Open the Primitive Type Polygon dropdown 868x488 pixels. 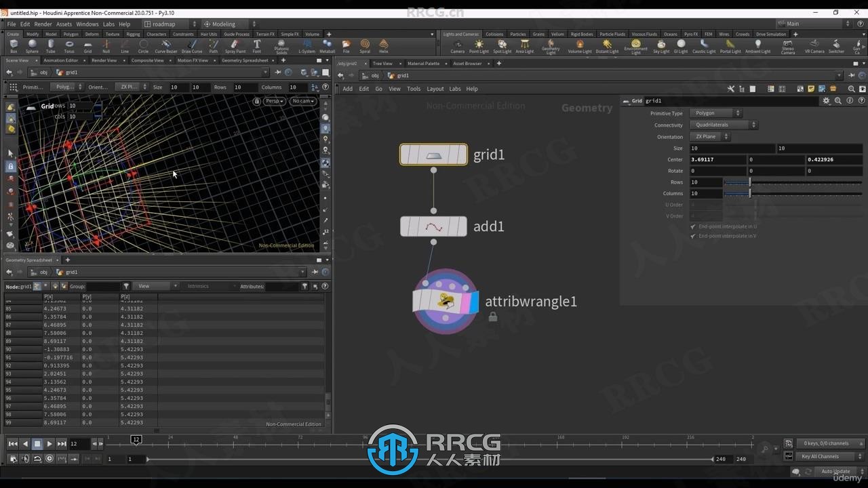(x=716, y=113)
